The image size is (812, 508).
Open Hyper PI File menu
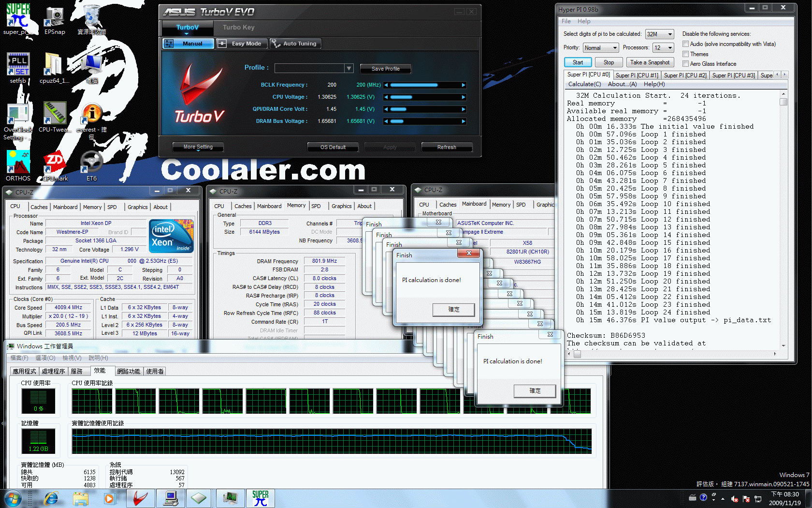click(x=566, y=21)
